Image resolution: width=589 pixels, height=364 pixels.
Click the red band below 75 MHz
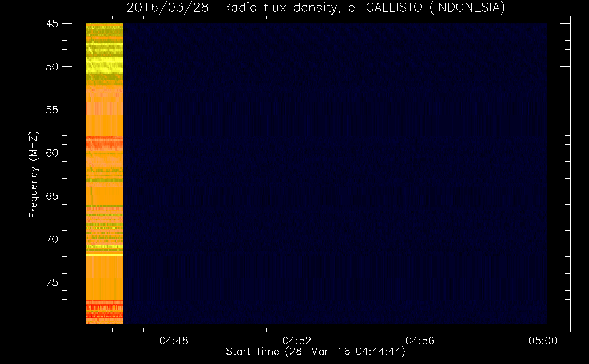104,309
